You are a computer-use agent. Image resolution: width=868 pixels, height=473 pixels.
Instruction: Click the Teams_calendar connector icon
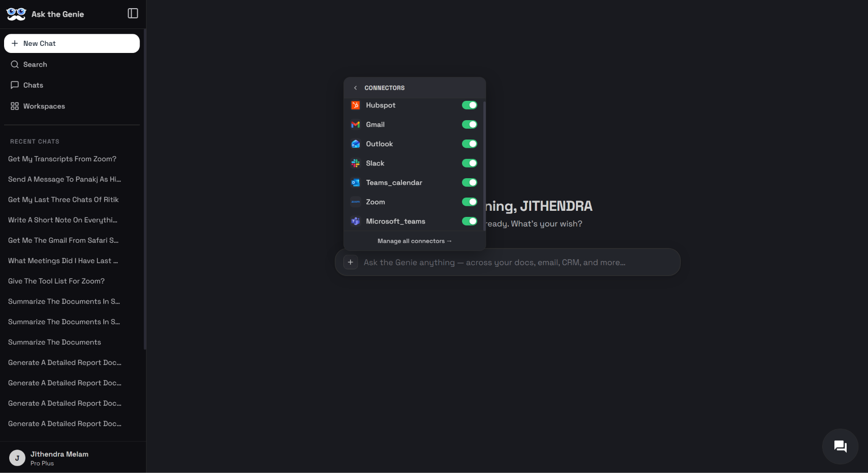[x=356, y=182]
